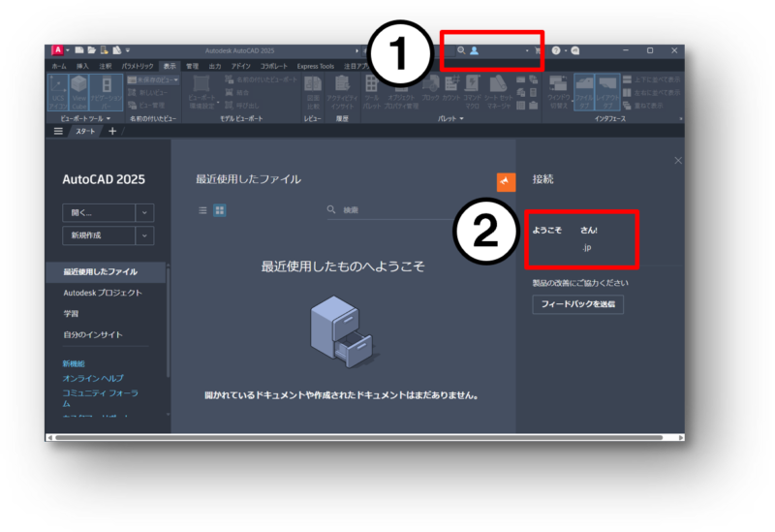Switch to the 挿入 ribbon tab
Viewport: 775px width, 532px height.
(82, 66)
